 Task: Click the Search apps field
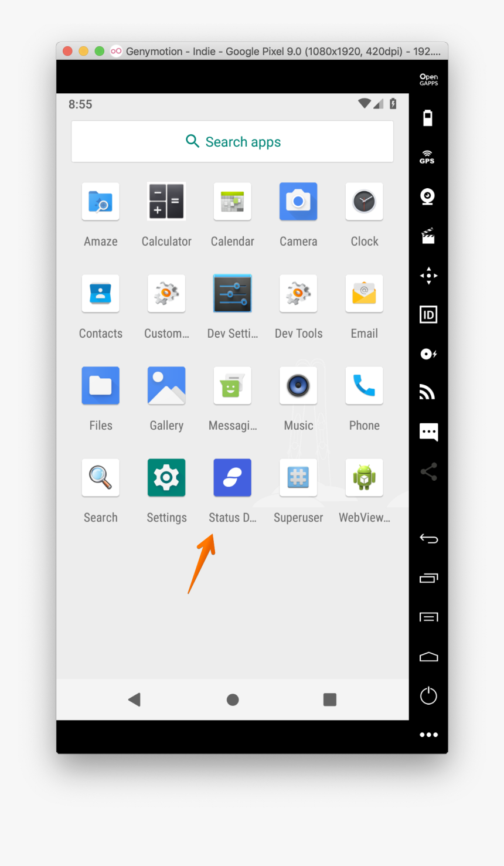232,141
